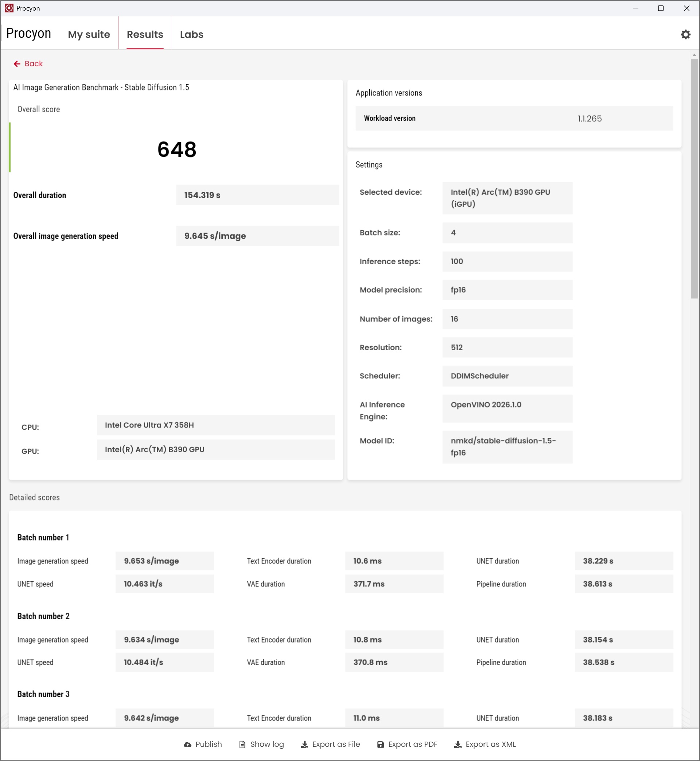Screen dimensions: 700x761
Task: Click the Model ID nmkd/stable-diffusion-1.5-fp16
Action: tap(507, 447)
